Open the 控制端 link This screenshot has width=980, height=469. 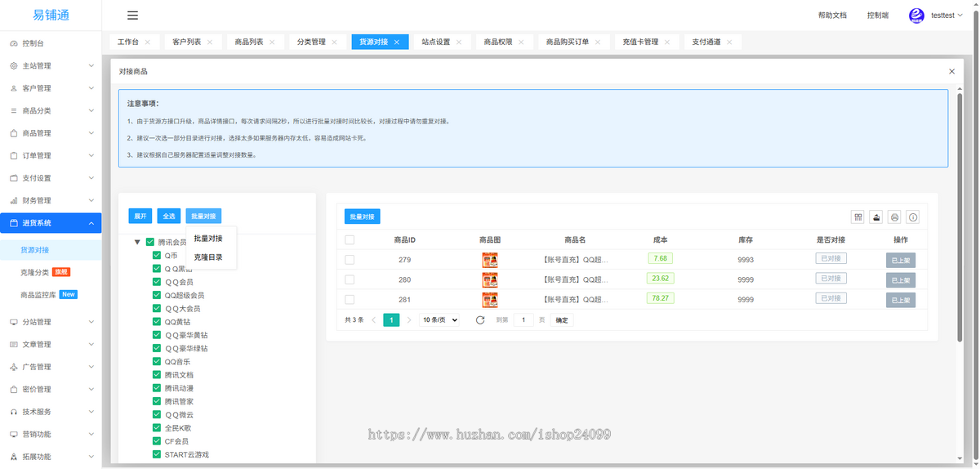coord(878,16)
